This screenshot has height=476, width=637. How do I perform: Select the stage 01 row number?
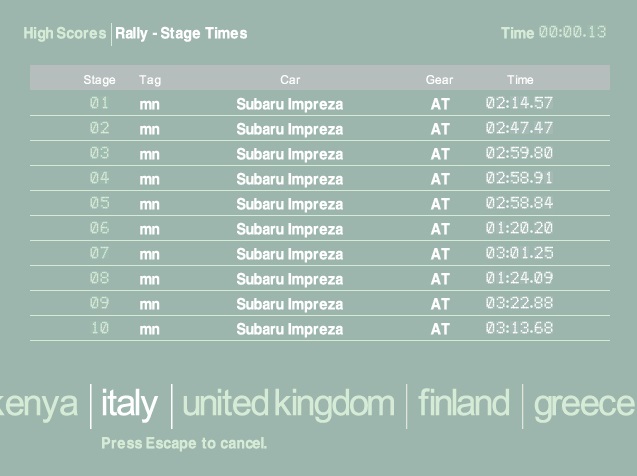[99, 103]
